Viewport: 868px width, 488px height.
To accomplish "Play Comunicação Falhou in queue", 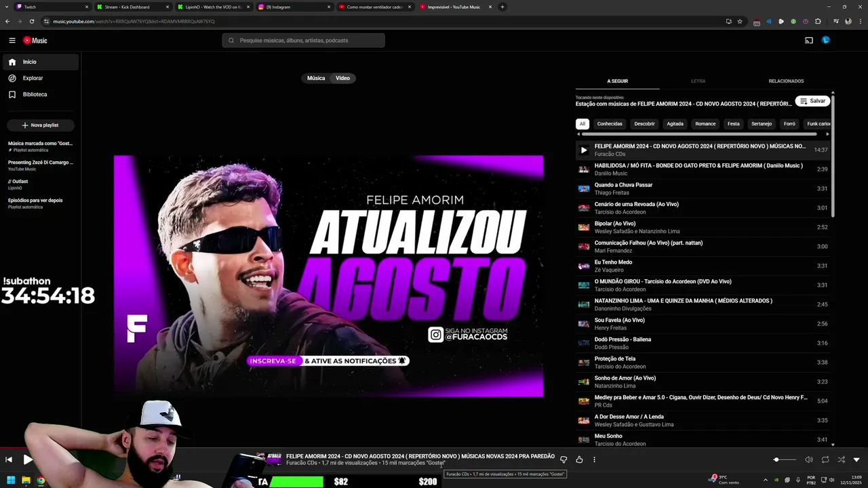I will pyautogui.click(x=703, y=247).
